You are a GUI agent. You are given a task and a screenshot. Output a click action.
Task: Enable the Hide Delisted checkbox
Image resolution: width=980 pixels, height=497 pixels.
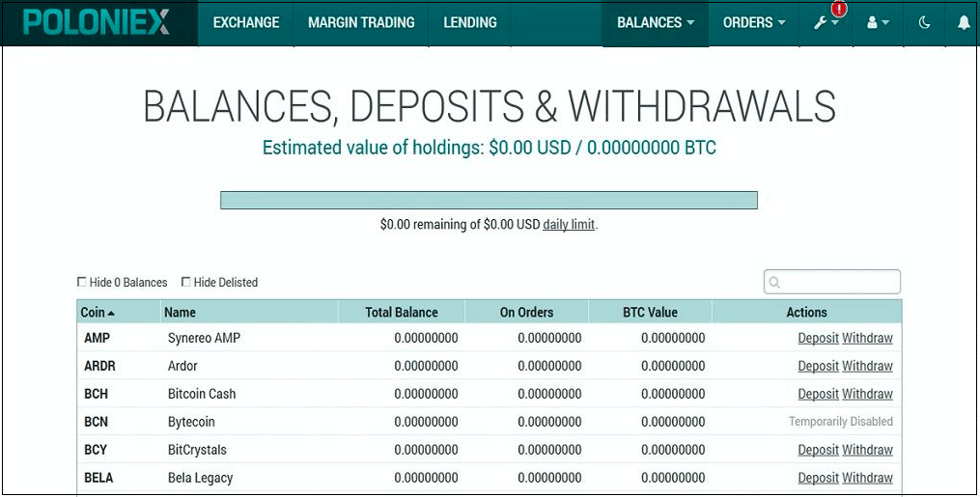coord(185,282)
